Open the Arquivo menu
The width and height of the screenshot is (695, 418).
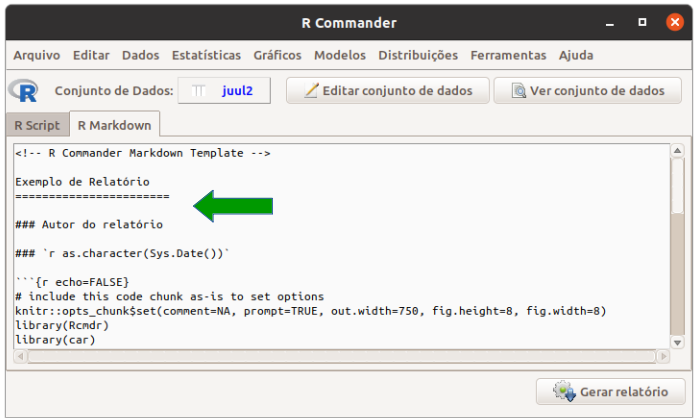(x=37, y=55)
